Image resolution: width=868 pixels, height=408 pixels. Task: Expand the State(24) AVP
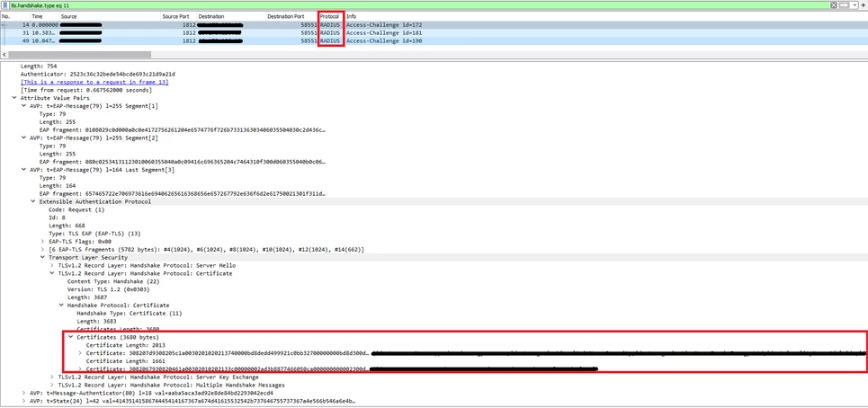point(23,400)
